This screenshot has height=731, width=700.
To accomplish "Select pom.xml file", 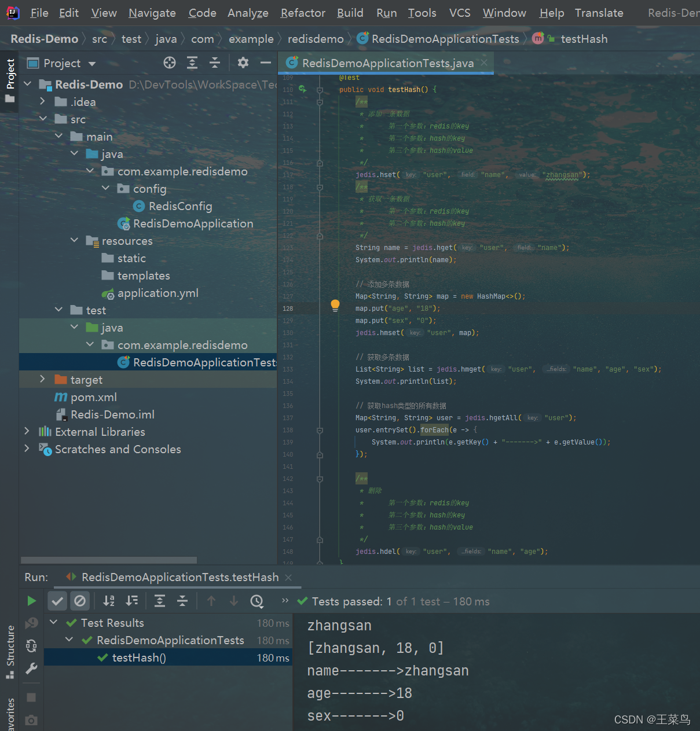I will [93, 397].
